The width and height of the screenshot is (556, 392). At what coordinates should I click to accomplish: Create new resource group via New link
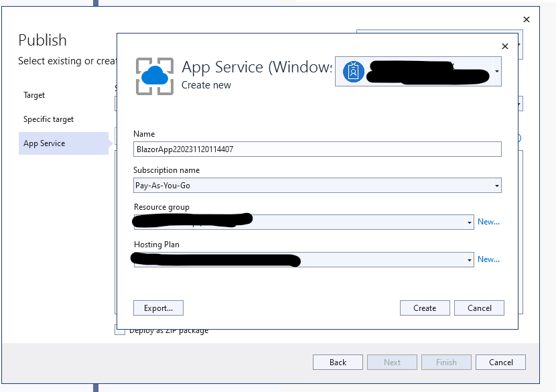click(x=488, y=222)
